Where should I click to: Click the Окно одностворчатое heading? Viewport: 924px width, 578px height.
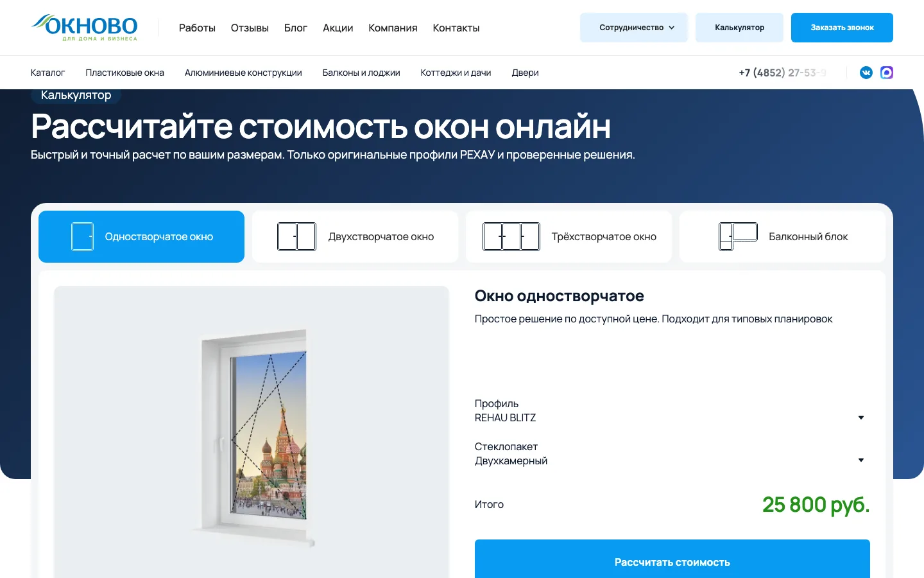pyautogui.click(x=559, y=296)
